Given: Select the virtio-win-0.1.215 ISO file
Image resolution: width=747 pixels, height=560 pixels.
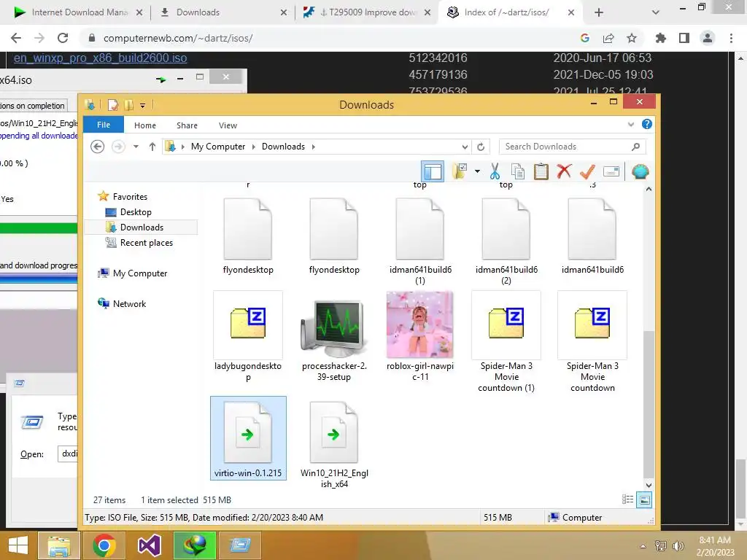Looking at the screenshot, I should coord(248,438).
